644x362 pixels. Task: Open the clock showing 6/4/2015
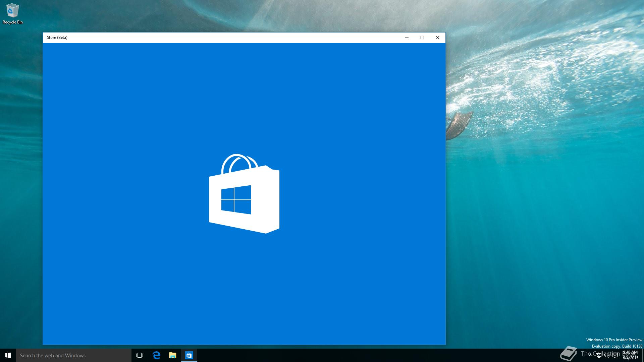point(630,355)
